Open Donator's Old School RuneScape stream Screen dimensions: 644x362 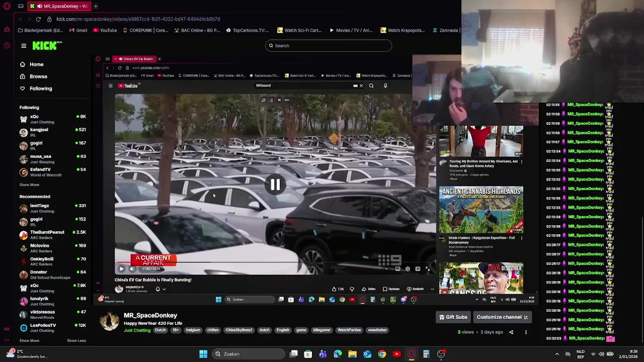(x=52, y=275)
